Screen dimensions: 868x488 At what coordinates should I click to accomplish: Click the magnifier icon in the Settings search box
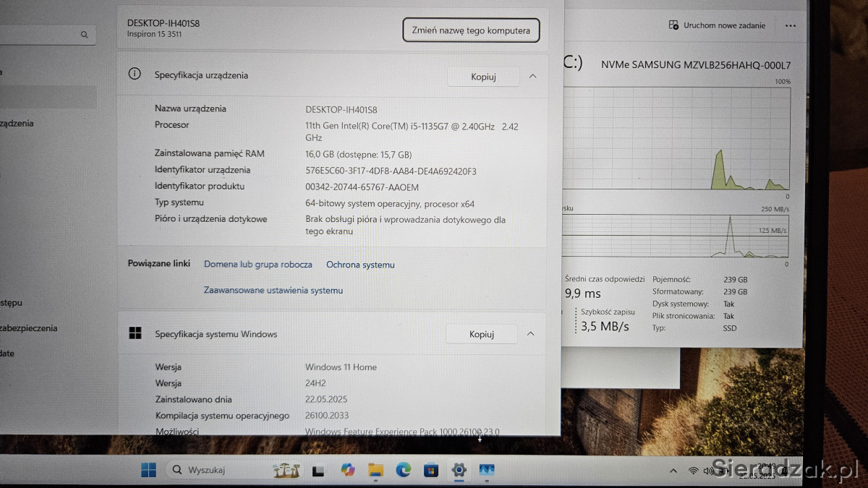(84, 35)
